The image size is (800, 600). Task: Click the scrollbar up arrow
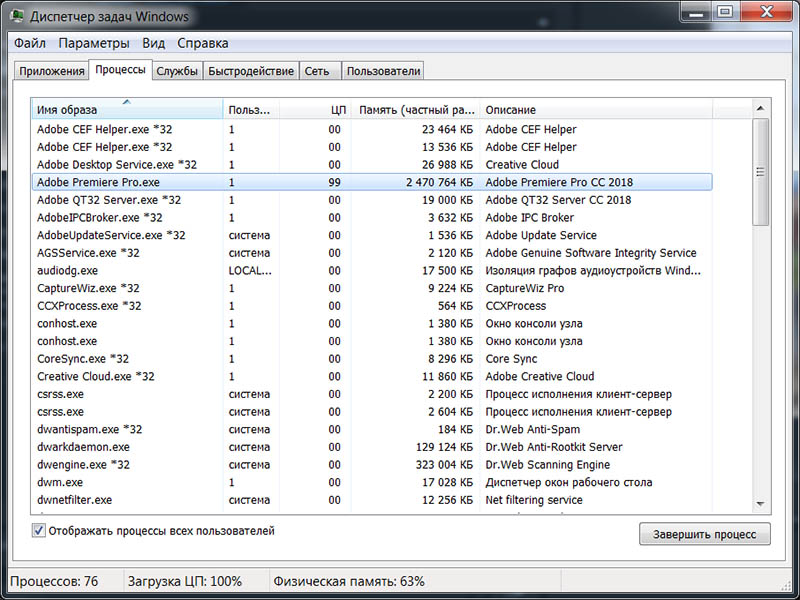(760, 108)
